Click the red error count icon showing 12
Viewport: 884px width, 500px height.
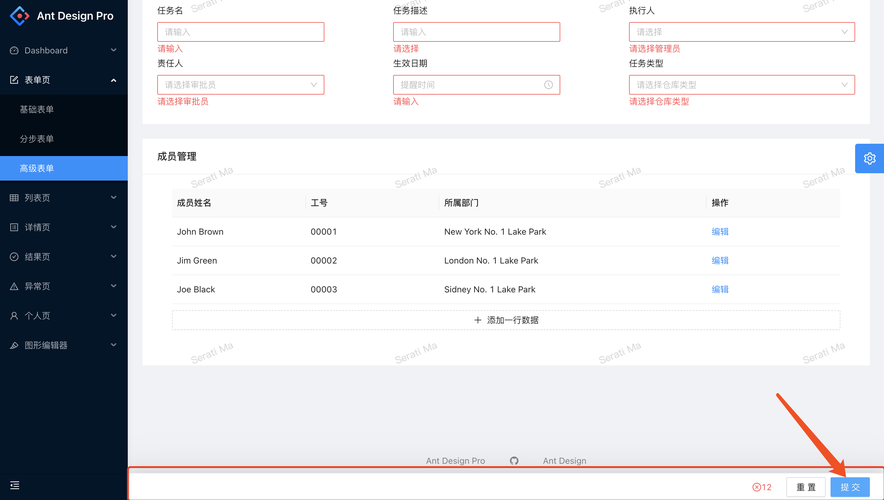pyautogui.click(x=757, y=487)
